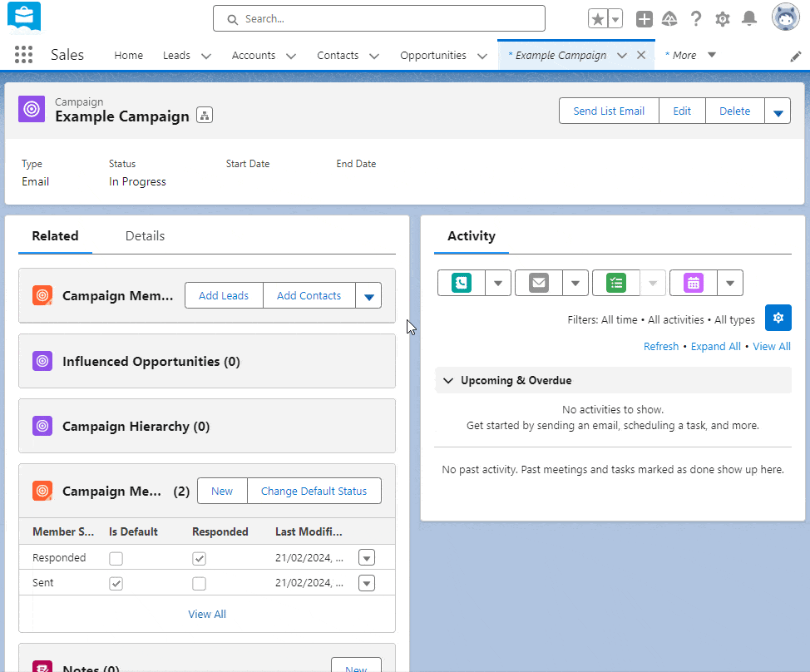Open row actions for Responded status

coord(367,558)
